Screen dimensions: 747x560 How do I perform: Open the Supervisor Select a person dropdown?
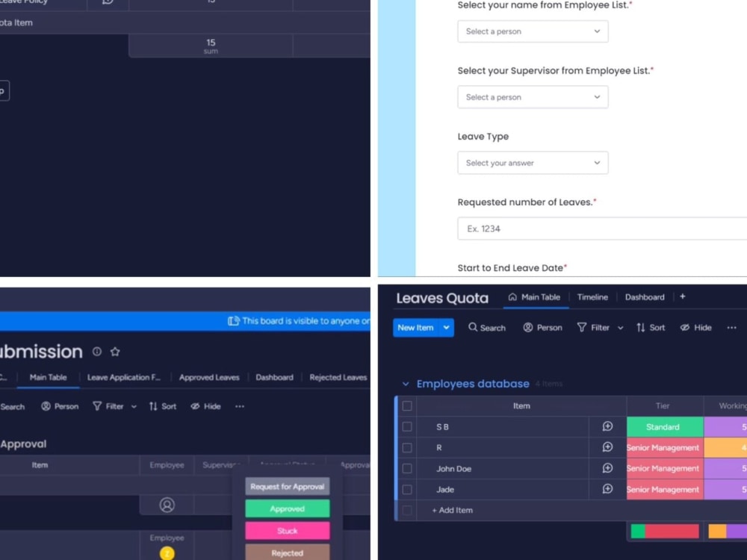tap(533, 97)
